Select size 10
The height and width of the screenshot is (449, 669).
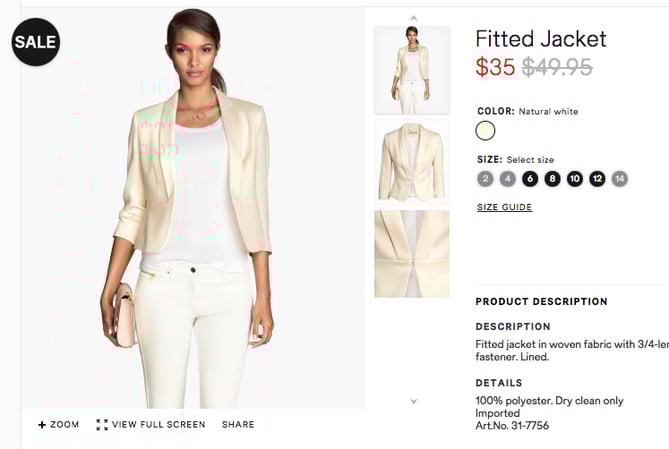pyautogui.click(x=575, y=179)
